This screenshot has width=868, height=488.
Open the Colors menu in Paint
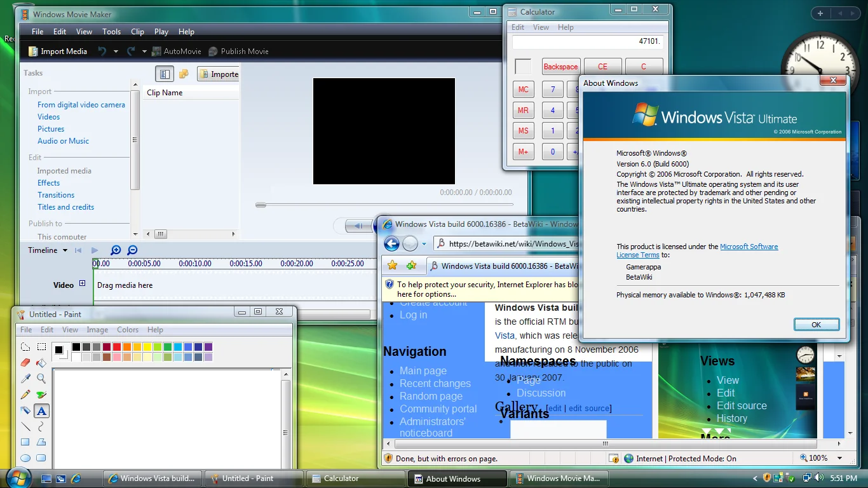[128, 330]
